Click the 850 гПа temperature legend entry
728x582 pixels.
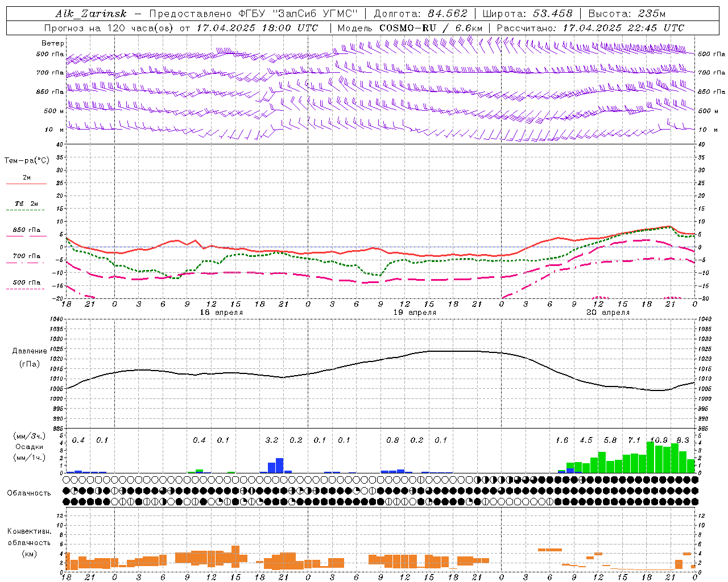click(x=27, y=230)
